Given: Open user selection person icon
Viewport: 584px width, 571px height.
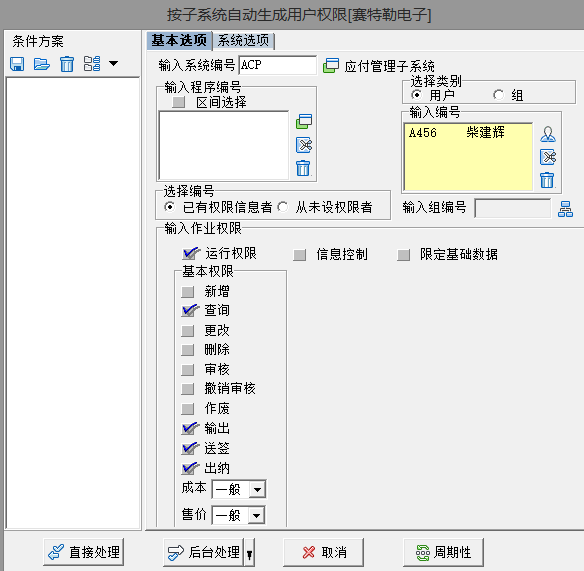Looking at the screenshot, I should click(x=548, y=134).
